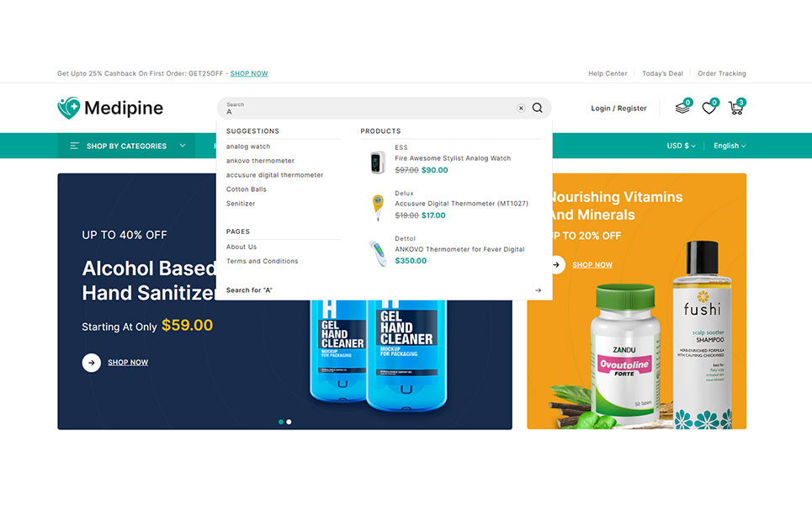Open the English language dropdown
The width and height of the screenshot is (812, 505).
point(730,146)
